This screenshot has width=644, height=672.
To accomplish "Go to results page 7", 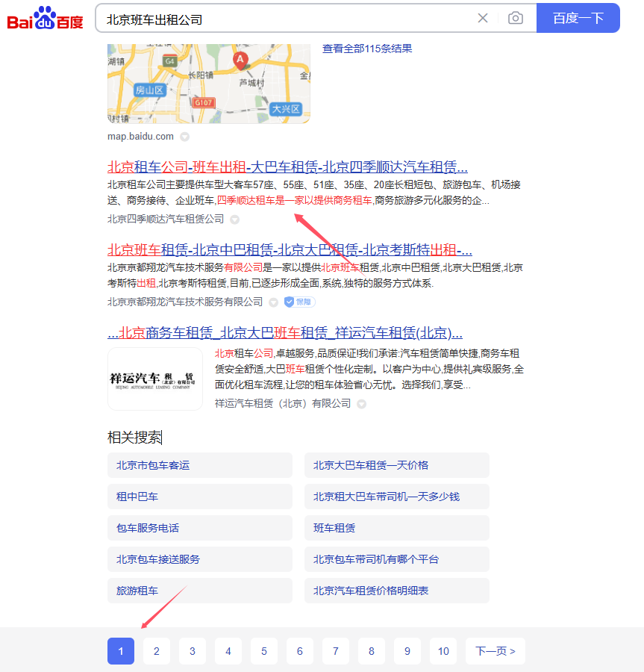I will coord(336,651).
